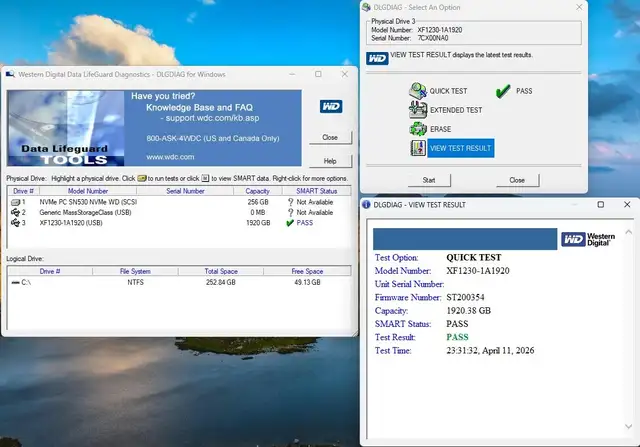Image resolution: width=640 pixels, height=447 pixels.
Task: Click the test time 23:31:32, April 11, 2026
Action: [490, 351]
